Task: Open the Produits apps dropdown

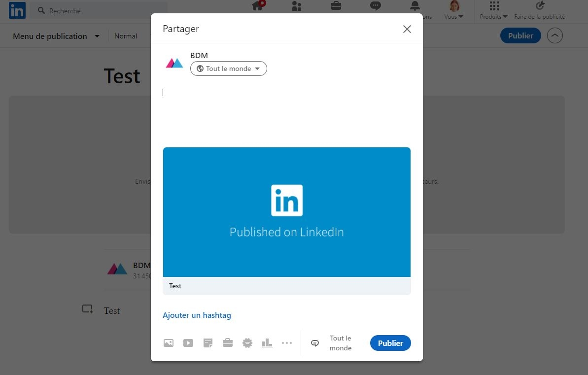Action: tap(494, 11)
